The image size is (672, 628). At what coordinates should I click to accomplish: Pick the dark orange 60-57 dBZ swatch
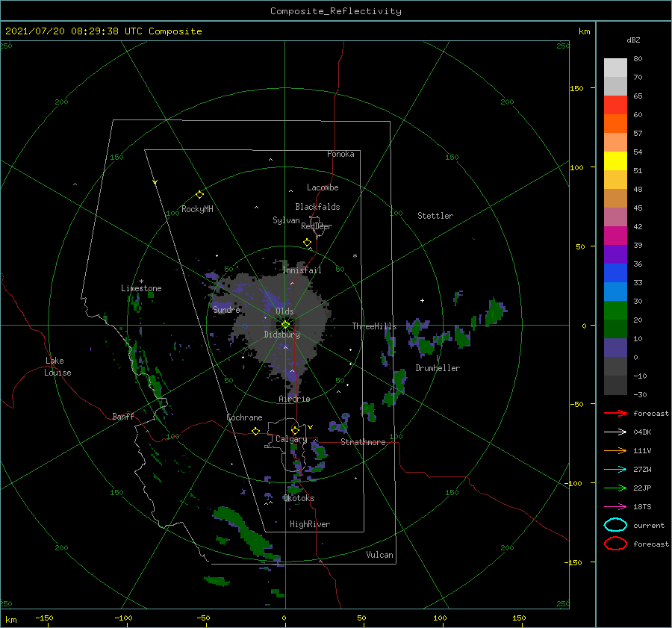coord(615,124)
